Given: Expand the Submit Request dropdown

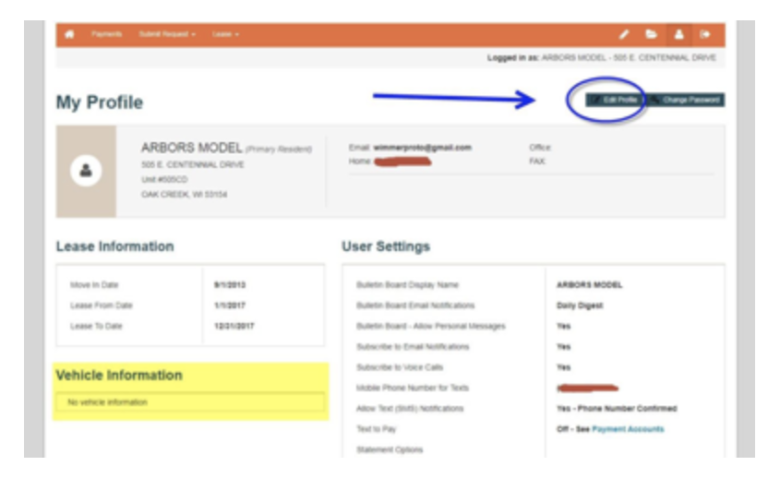Looking at the screenshot, I should pyautogui.click(x=167, y=34).
